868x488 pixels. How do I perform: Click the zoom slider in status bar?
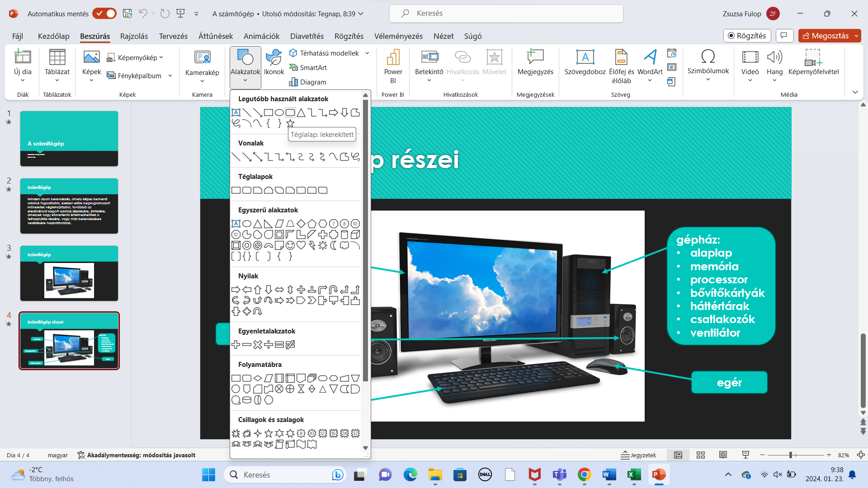pos(791,455)
